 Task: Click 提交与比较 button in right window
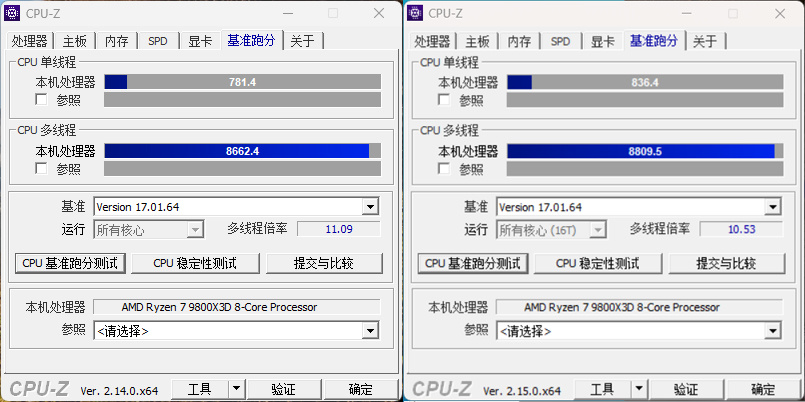tap(726, 263)
